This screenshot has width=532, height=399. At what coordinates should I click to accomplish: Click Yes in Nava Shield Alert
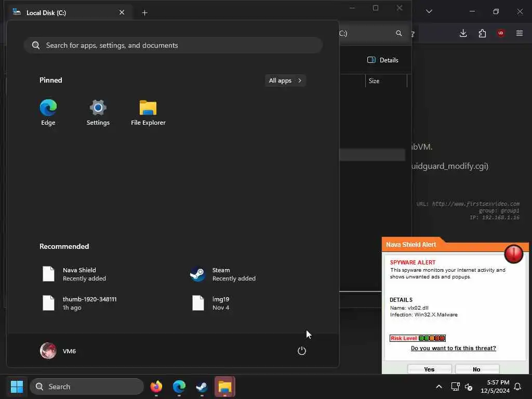(x=429, y=369)
